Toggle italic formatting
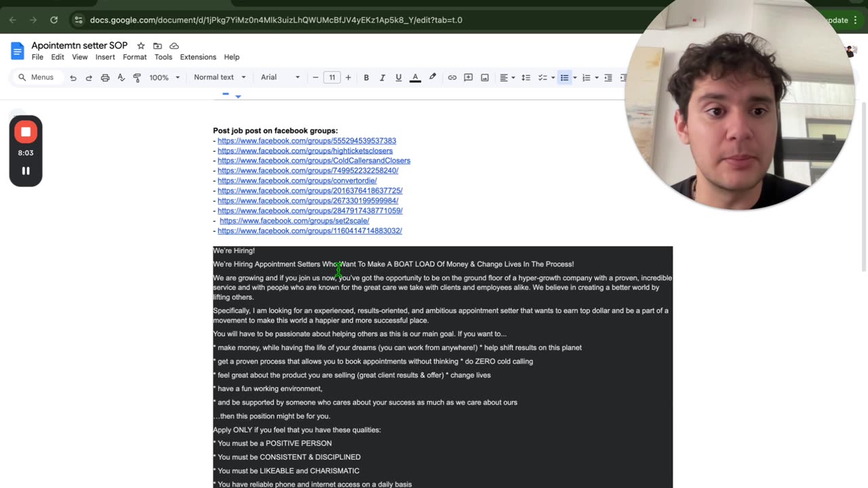 (x=382, y=77)
